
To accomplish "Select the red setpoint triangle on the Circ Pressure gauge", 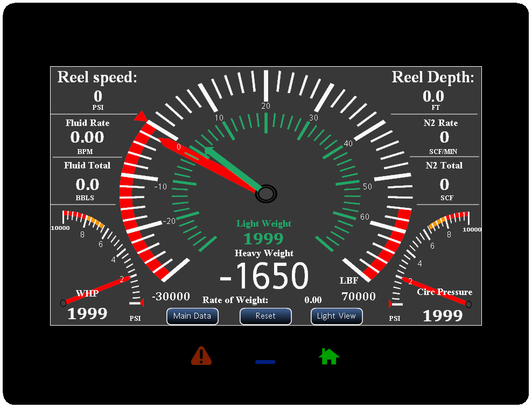I will click(390, 303).
